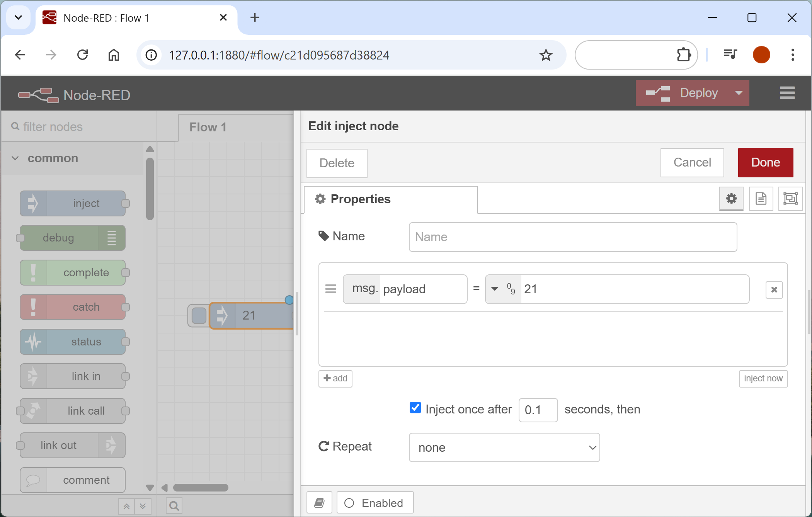Image resolution: width=812 pixels, height=517 pixels.
Task: Switch to the Flow 1 tab
Action: point(208,127)
